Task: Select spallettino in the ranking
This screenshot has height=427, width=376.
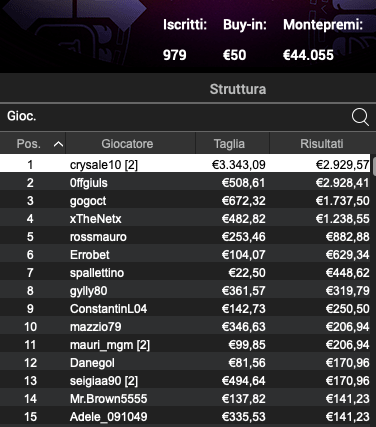Action: [185, 273]
